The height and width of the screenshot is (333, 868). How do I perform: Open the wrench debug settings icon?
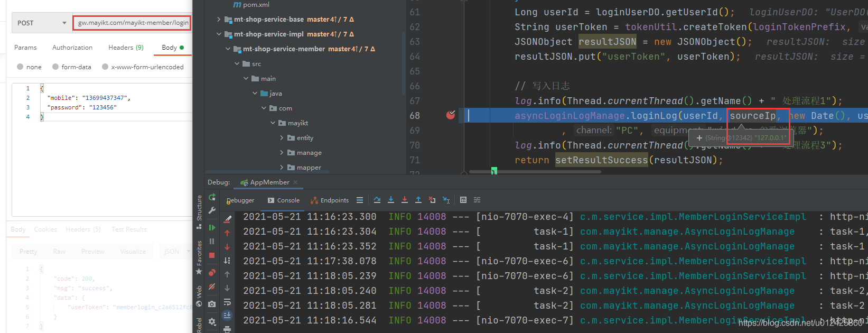tap(212, 210)
